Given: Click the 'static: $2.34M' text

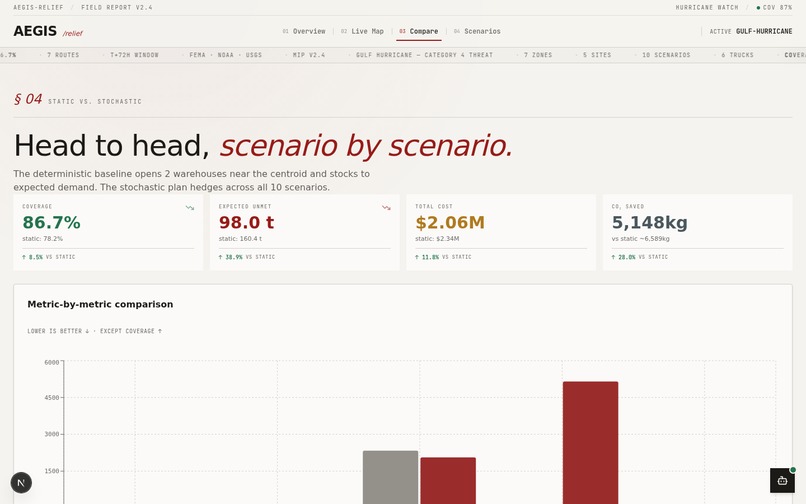Looking at the screenshot, I should pos(437,239).
